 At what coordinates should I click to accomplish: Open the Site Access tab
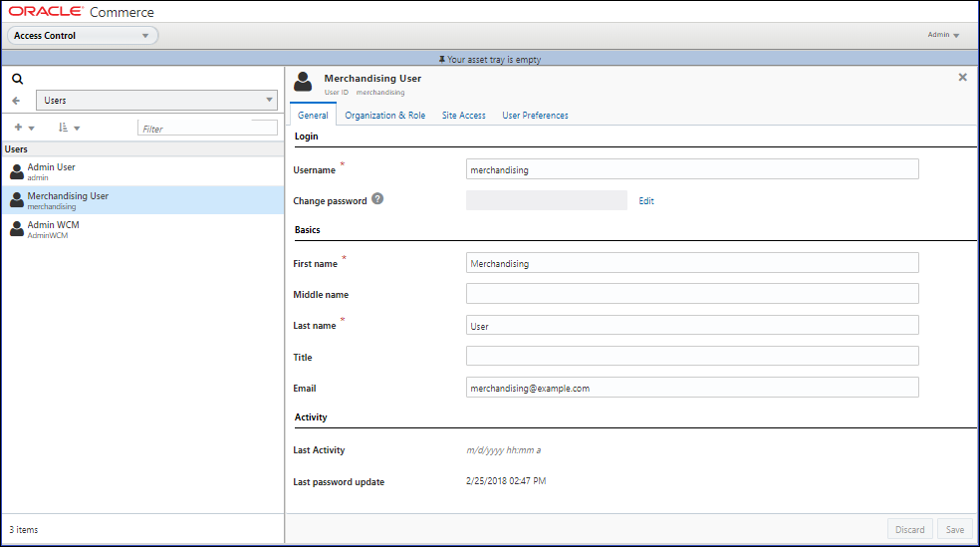(x=464, y=115)
